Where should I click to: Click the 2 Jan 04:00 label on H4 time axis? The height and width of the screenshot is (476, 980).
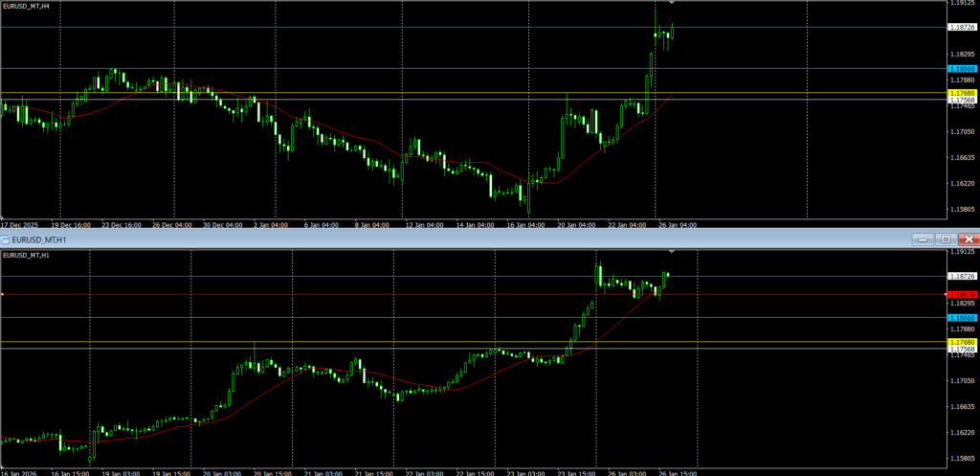pos(270,225)
